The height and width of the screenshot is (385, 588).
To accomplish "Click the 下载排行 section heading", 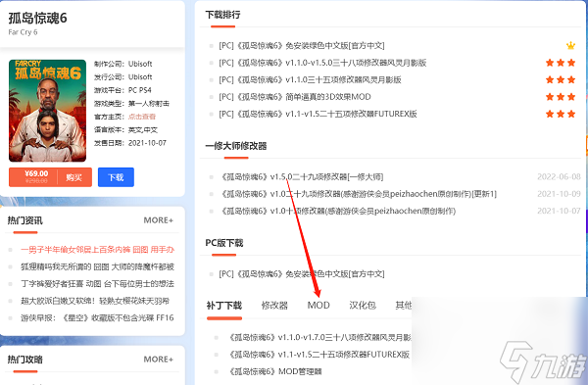I will pyautogui.click(x=222, y=15).
